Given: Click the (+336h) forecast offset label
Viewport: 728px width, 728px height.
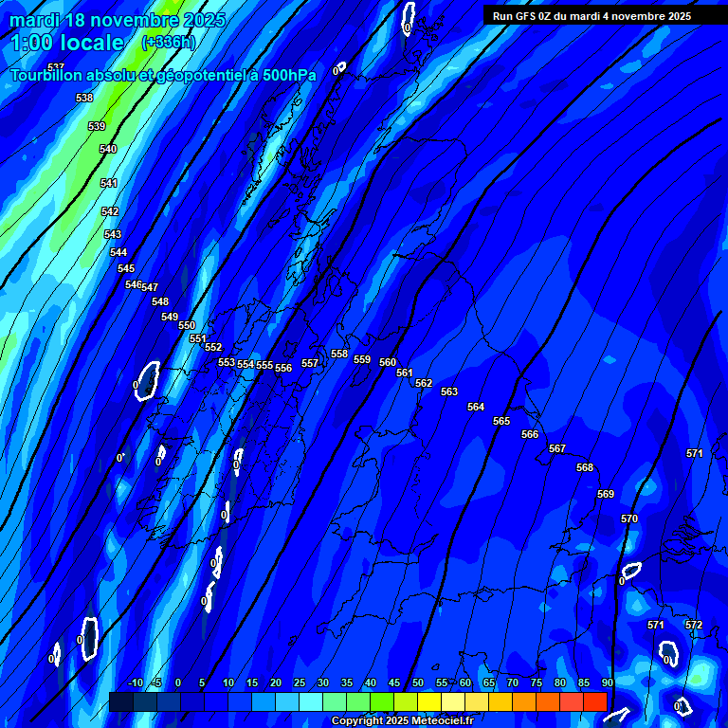Looking at the screenshot, I should click(x=170, y=43).
